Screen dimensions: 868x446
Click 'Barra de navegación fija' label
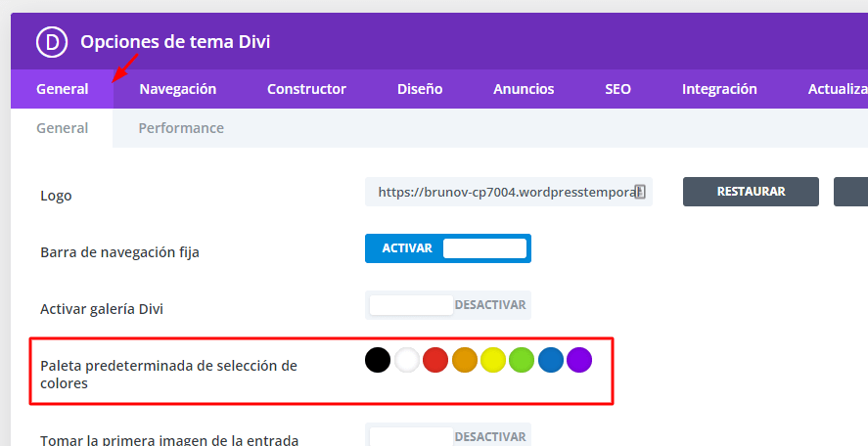click(119, 252)
